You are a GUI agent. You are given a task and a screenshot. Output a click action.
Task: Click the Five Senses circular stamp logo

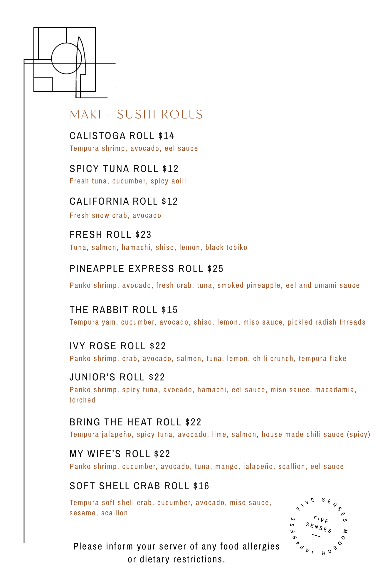(319, 526)
